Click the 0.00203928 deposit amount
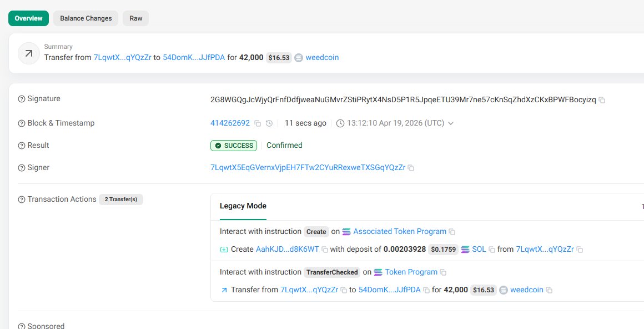 tap(405, 249)
